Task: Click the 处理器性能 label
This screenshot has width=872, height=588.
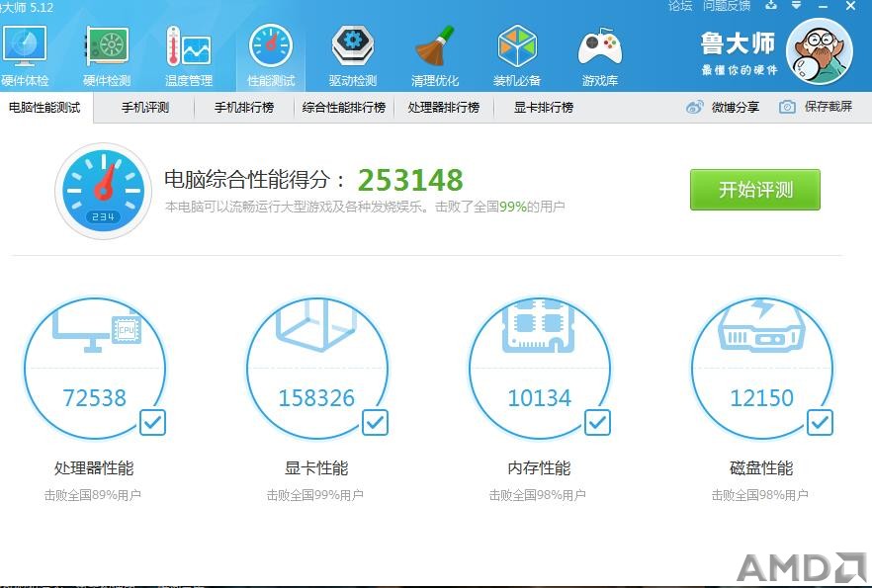Action: pos(94,468)
